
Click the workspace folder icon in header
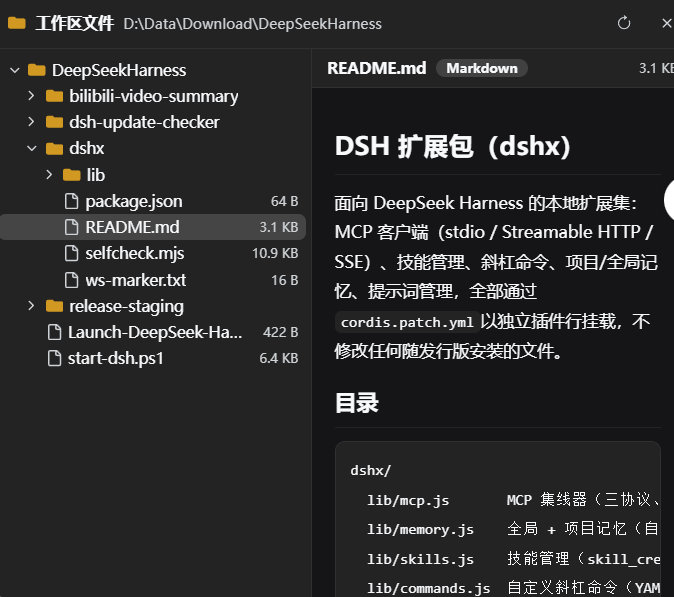pyautogui.click(x=17, y=23)
